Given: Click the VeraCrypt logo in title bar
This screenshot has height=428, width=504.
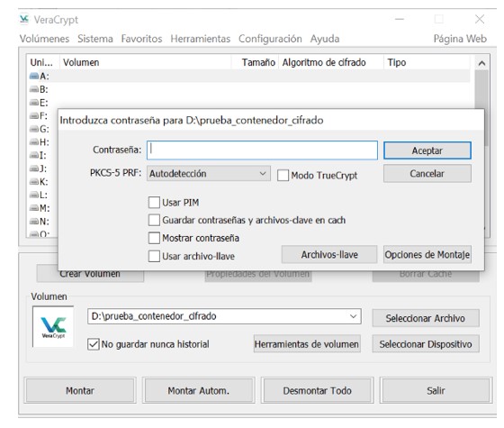Looking at the screenshot, I should pos(24,19).
